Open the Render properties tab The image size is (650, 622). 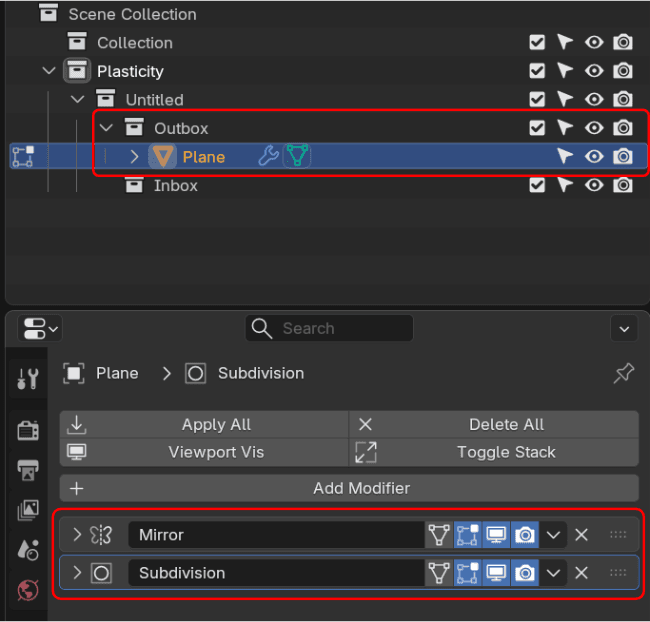point(28,430)
